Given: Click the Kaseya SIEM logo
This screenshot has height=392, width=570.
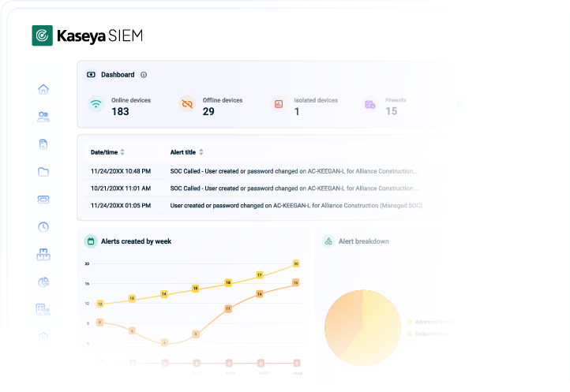Looking at the screenshot, I should pos(88,35).
